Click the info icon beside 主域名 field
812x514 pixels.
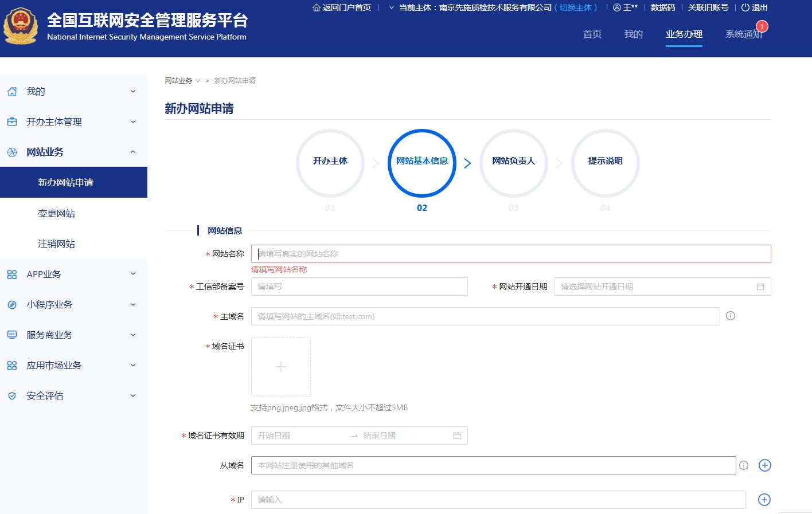click(731, 316)
